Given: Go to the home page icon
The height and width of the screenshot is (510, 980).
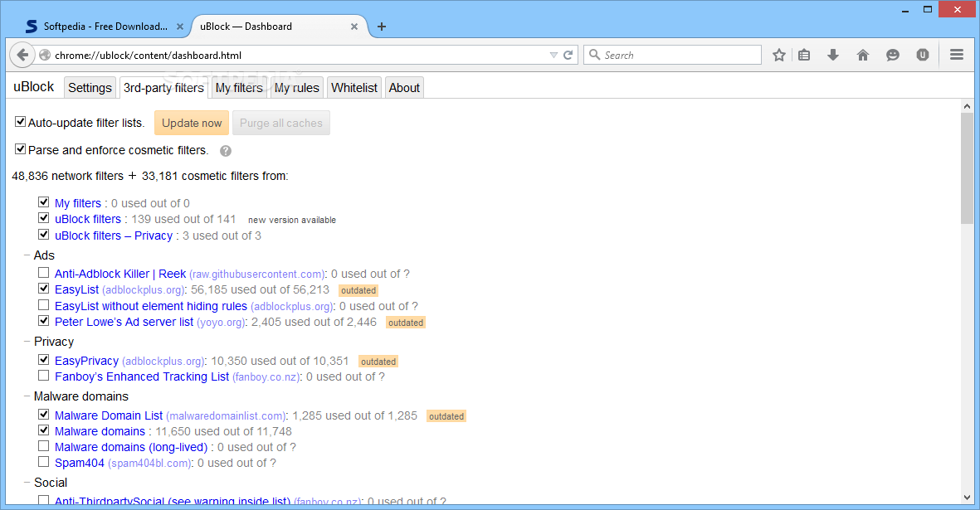Looking at the screenshot, I should pyautogui.click(x=863, y=55).
